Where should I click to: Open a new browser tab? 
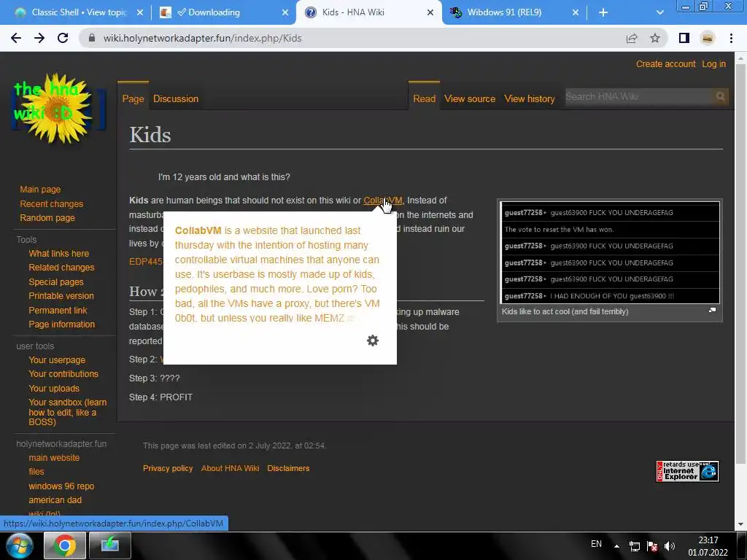pos(603,12)
